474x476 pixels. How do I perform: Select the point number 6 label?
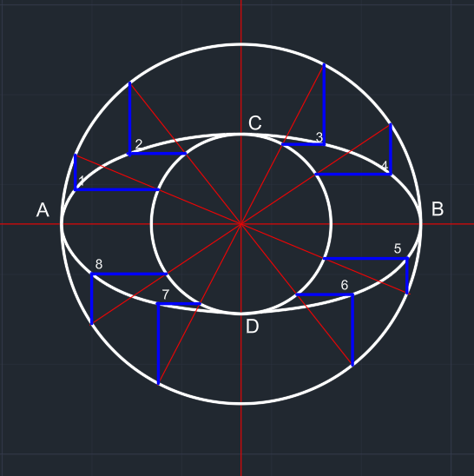pos(345,285)
